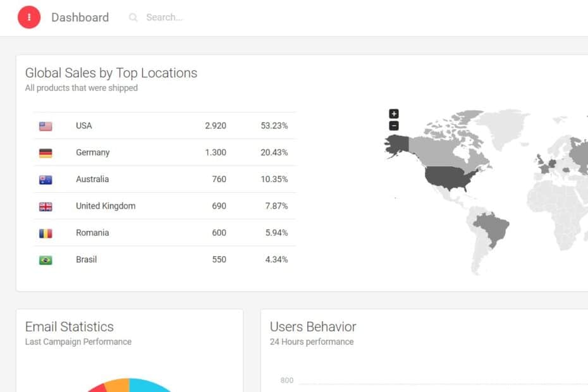
Task: Click the Last Campaign Performance subtitle
Action: [x=78, y=341]
